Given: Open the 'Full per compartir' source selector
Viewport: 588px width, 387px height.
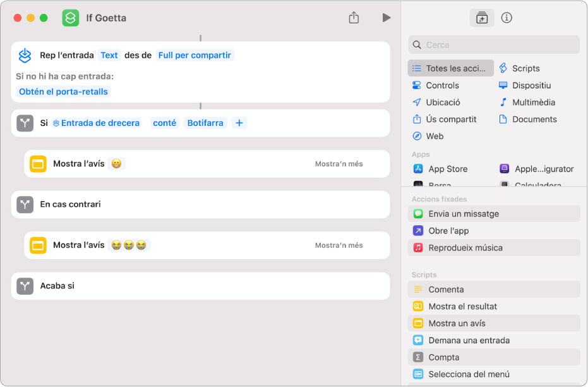Looking at the screenshot, I should tap(195, 55).
